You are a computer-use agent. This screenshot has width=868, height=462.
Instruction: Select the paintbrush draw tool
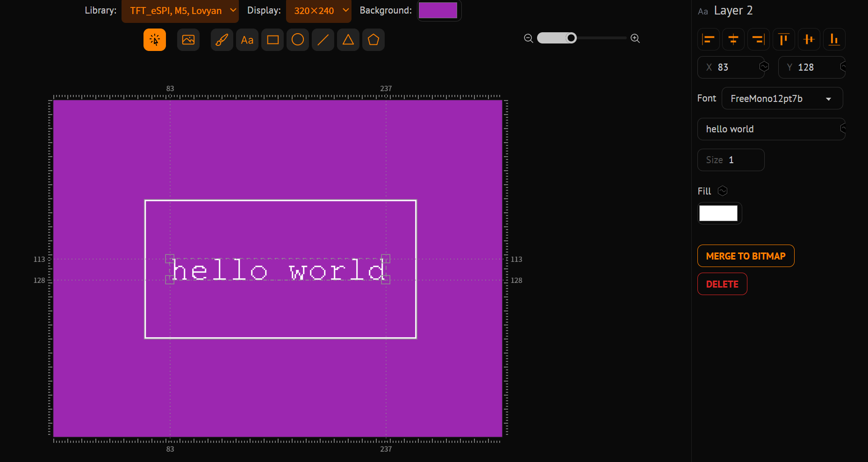(222, 40)
